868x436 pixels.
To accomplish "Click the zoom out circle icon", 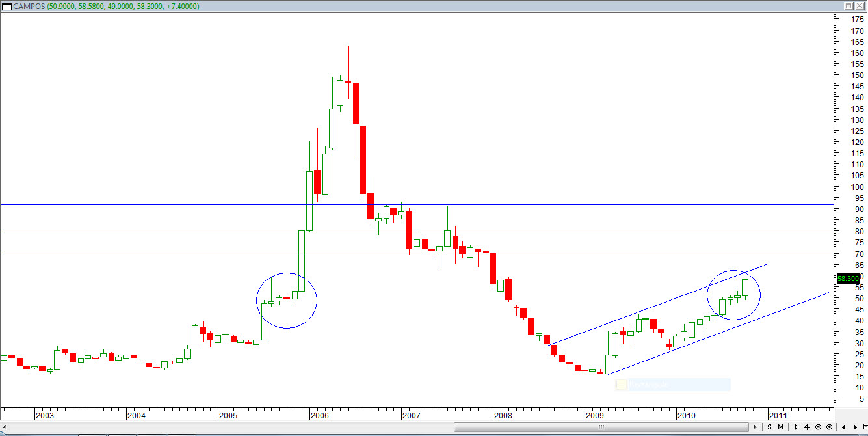I will coord(819,428).
